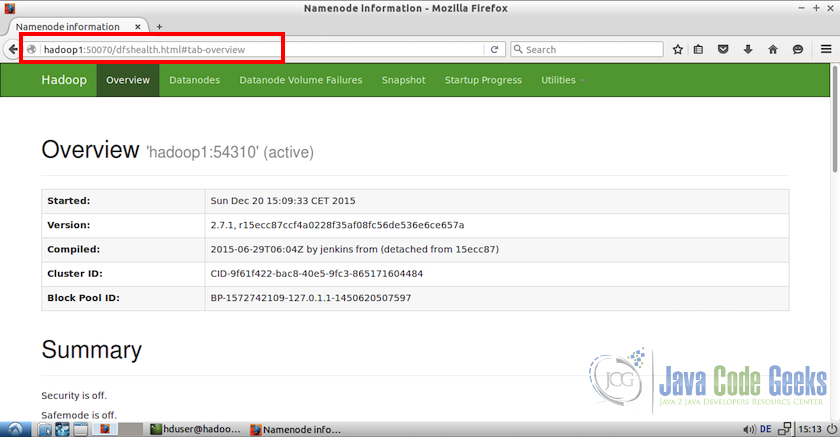Click the 'Cluster ID:' row label
Viewport: 840px width, 437px height.
coord(74,274)
